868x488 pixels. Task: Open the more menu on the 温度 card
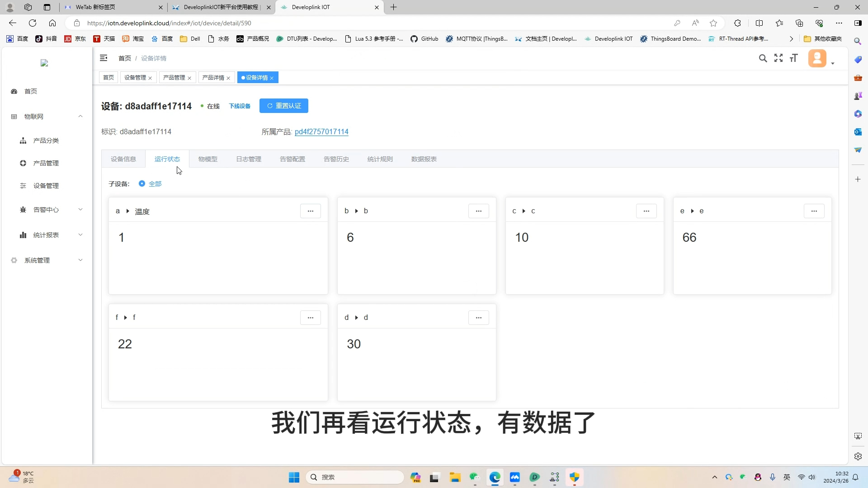pos(311,211)
